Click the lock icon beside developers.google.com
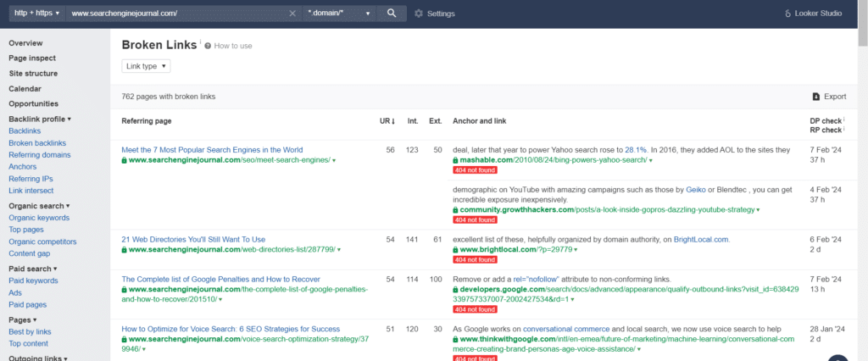The image size is (868, 361). (x=455, y=290)
